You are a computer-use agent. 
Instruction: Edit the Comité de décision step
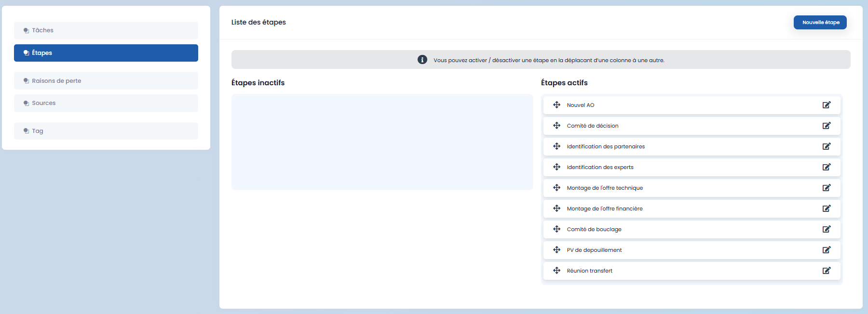click(826, 126)
